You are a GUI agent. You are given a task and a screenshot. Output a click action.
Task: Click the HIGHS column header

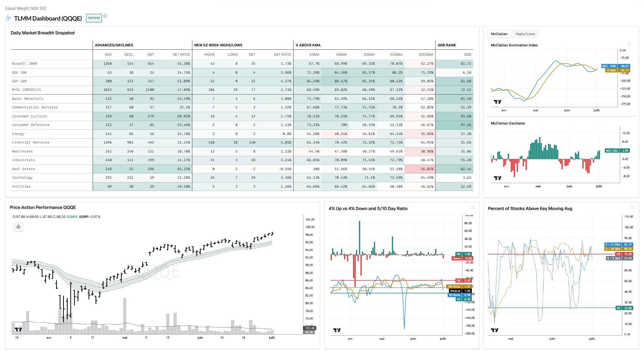tap(209, 55)
